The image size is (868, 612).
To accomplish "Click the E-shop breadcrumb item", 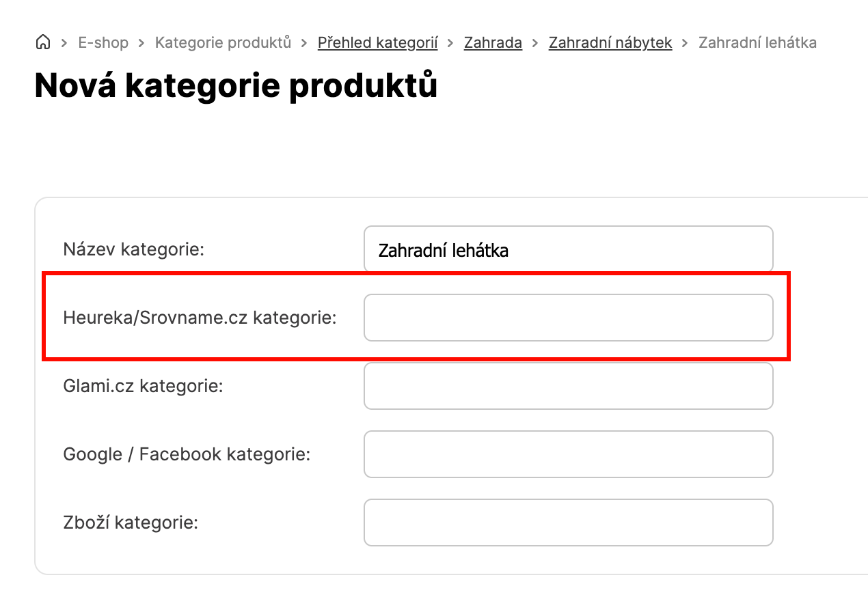I will coord(103,43).
